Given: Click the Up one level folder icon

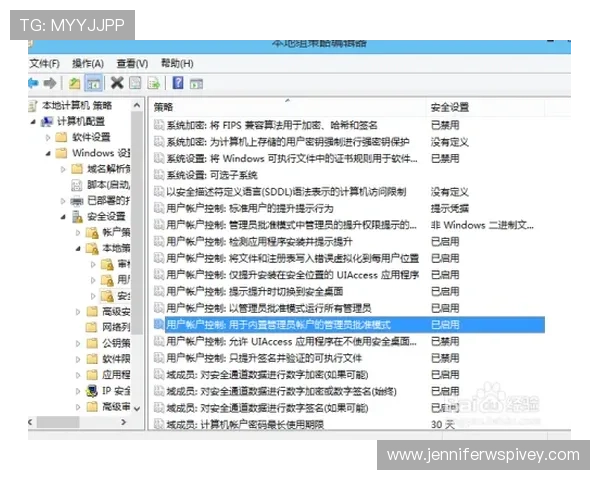Looking at the screenshot, I should (x=74, y=83).
